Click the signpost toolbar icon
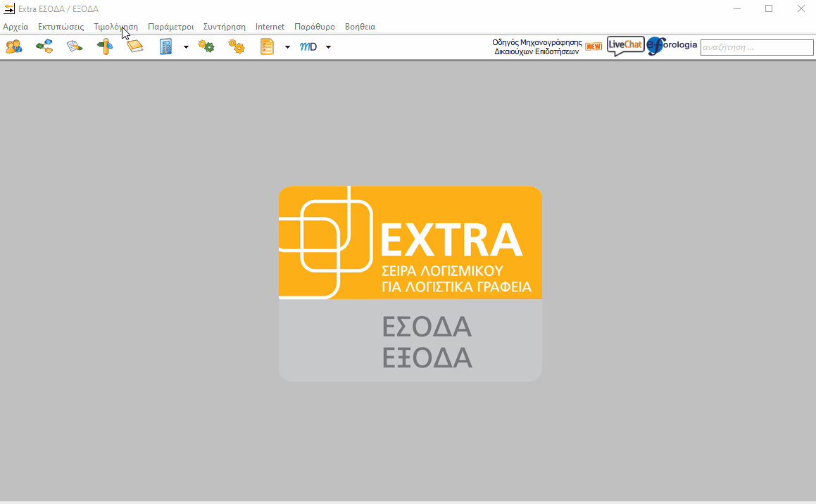The image size is (816, 504). (105, 47)
